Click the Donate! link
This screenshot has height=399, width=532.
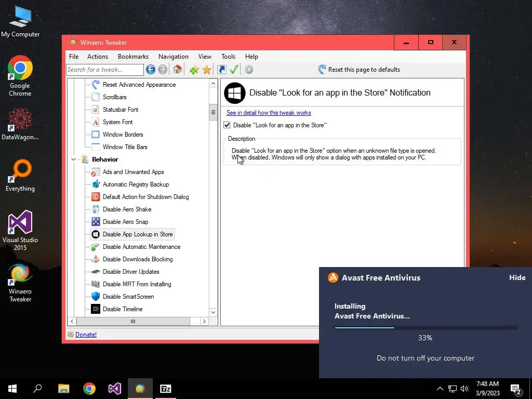click(86, 335)
